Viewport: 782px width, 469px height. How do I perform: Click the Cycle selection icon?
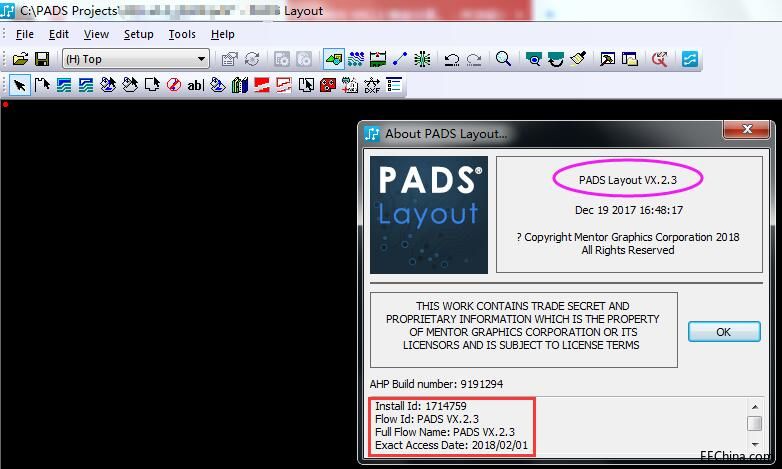(252, 59)
